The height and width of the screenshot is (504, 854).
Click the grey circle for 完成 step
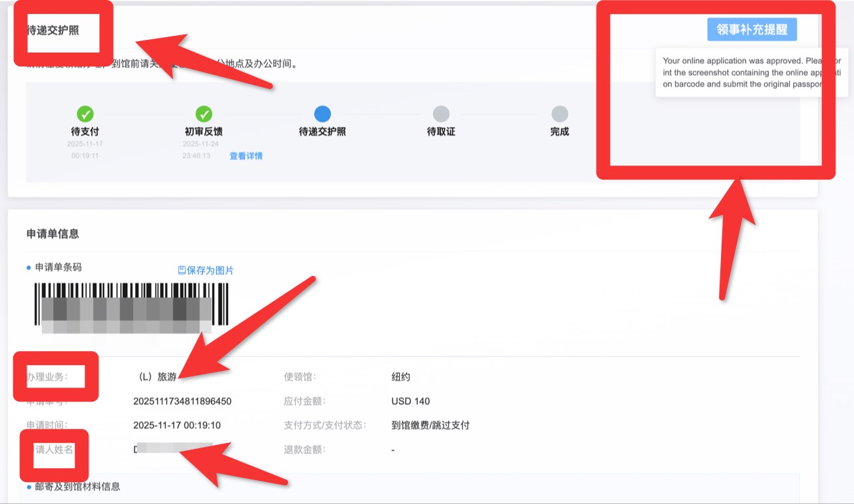point(559,114)
